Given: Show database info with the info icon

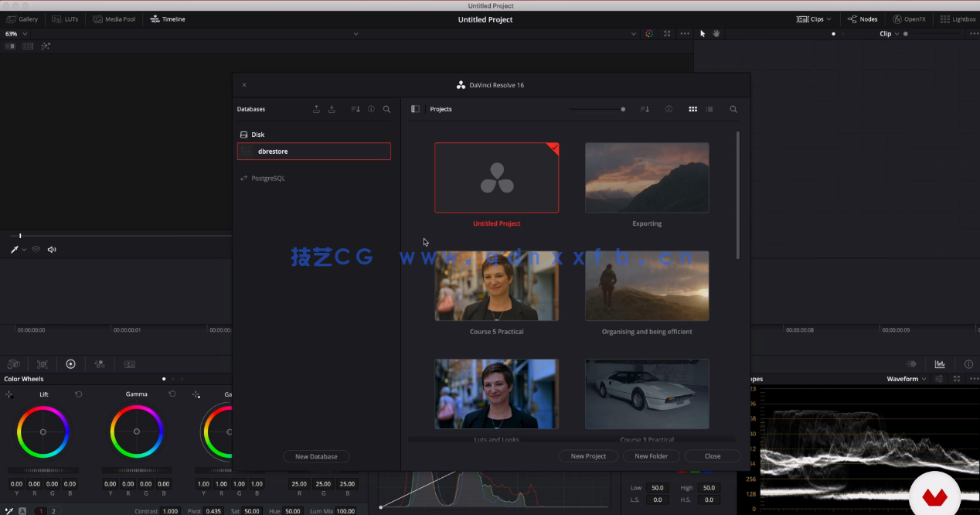Looking at the screenshot, I should point(370,109).
